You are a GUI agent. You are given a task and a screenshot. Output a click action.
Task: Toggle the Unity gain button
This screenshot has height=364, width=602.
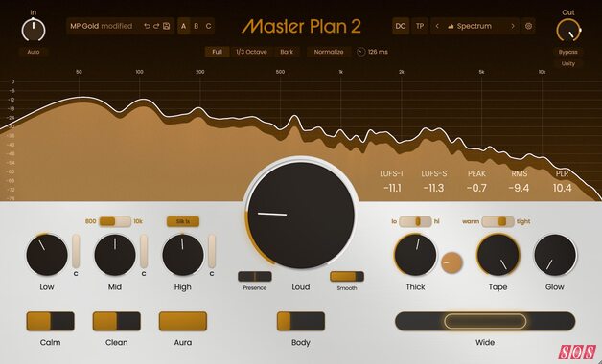pyautogui.click(x=568, y=63)
